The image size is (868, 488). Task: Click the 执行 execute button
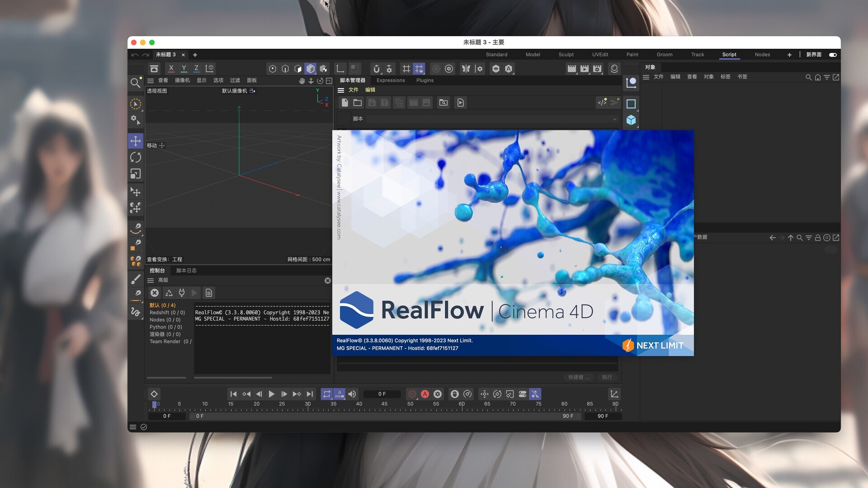tap(607, 377)
